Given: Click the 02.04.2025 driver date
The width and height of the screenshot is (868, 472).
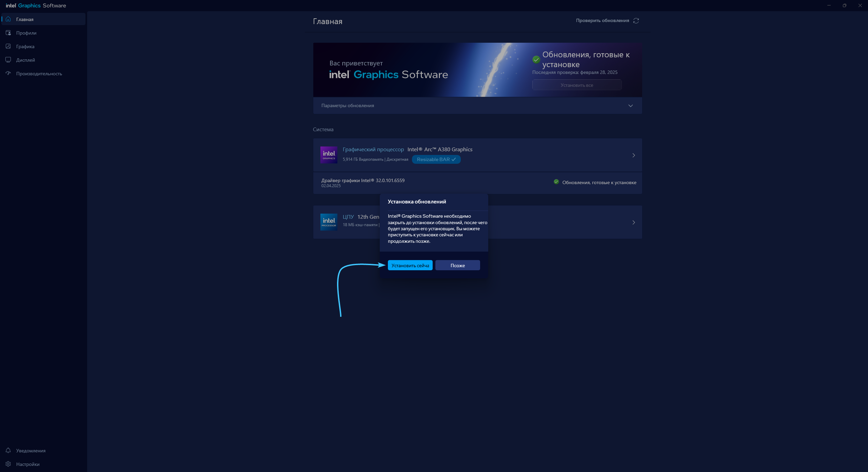Looking at the screenshot, I should coord(331,186).
